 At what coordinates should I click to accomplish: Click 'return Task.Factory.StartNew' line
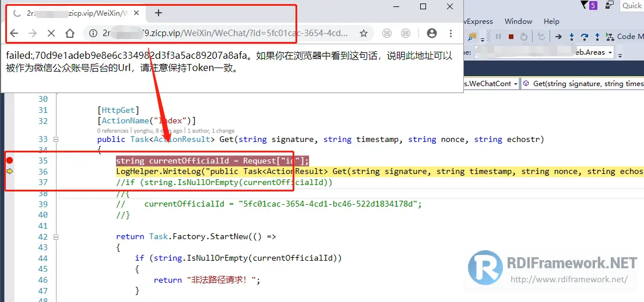196,237
